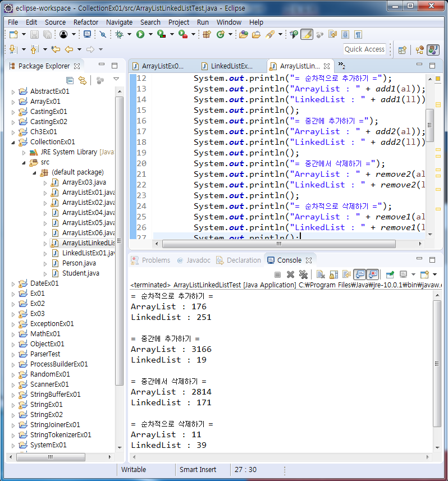Click the Package Explorer vertical scrollbar

click(x=119, y=241)
